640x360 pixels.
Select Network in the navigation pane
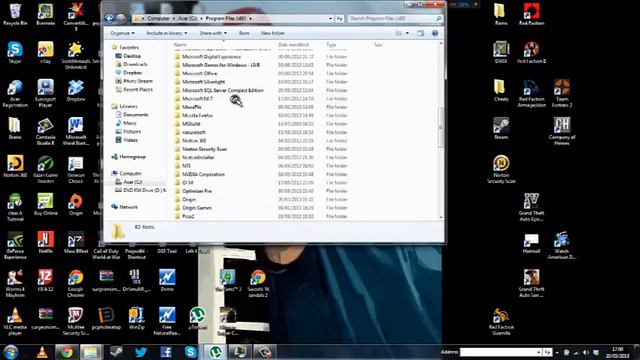point(129,207)
